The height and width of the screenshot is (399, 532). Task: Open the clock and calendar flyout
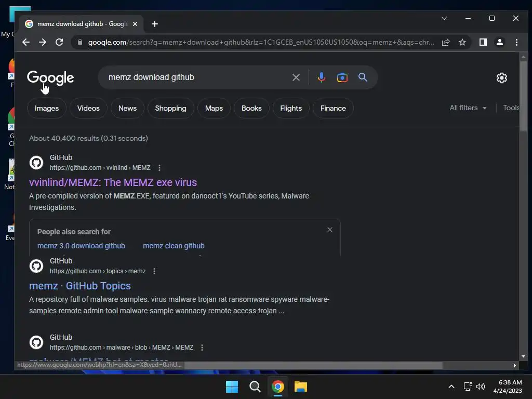[x=508, y=387]
